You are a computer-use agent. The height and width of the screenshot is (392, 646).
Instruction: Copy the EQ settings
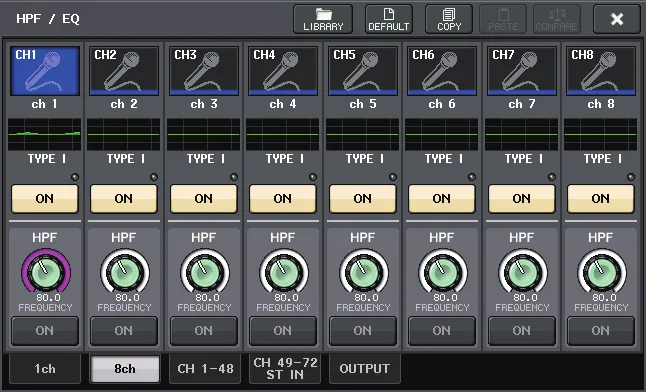[449, 19]
